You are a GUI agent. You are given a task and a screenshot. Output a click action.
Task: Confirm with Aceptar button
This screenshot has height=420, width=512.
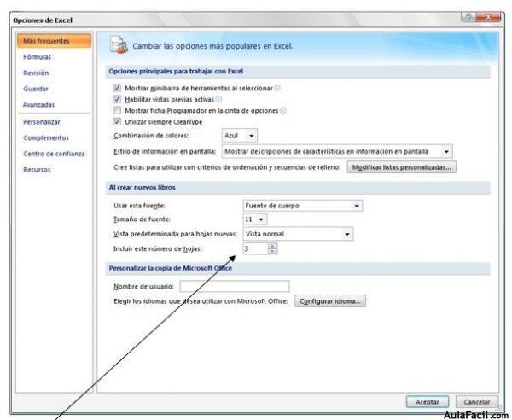click(x=428, y=402)
